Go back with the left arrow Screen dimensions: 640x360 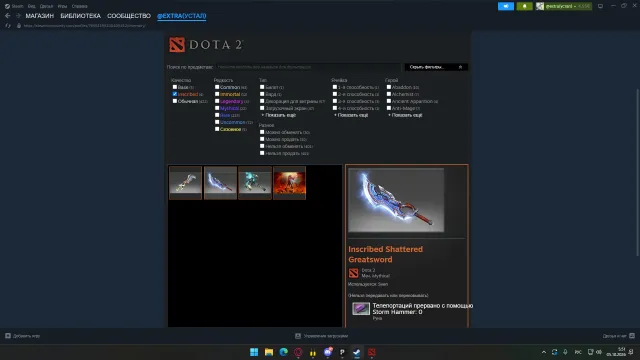tap(7, 16)
